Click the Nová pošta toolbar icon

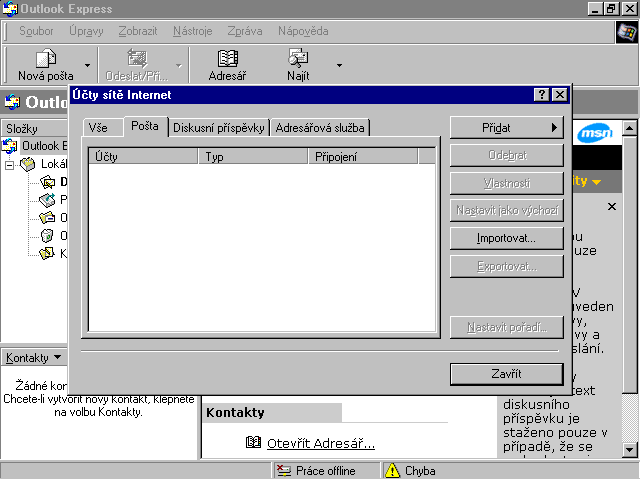point(46,58)
